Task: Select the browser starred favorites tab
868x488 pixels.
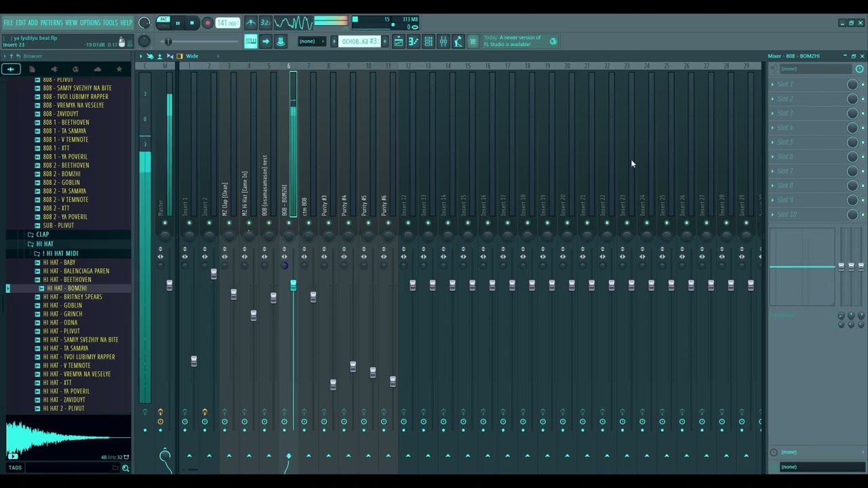Action: tap(119, 69)
